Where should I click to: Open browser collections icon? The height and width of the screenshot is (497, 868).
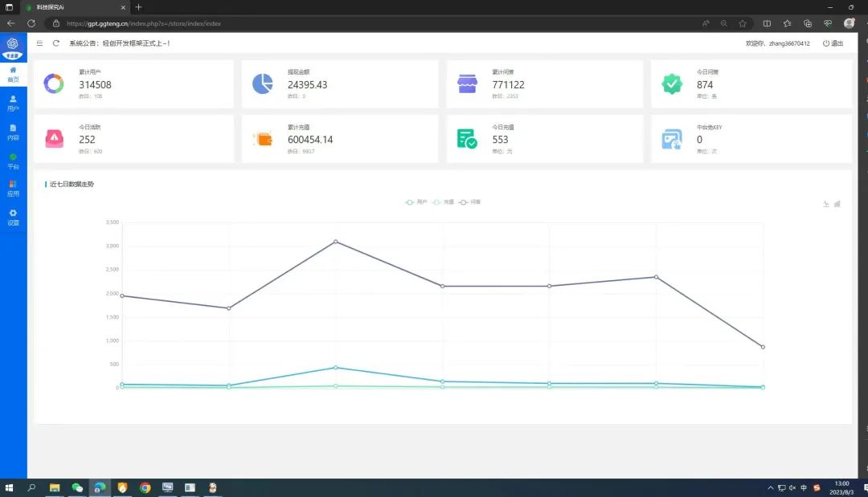click(x=808, y=23)
